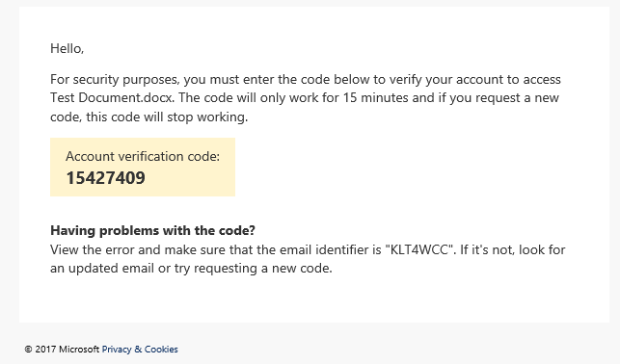Click the word "Microsoft" in the footer
620x364 pixels.
79,349
